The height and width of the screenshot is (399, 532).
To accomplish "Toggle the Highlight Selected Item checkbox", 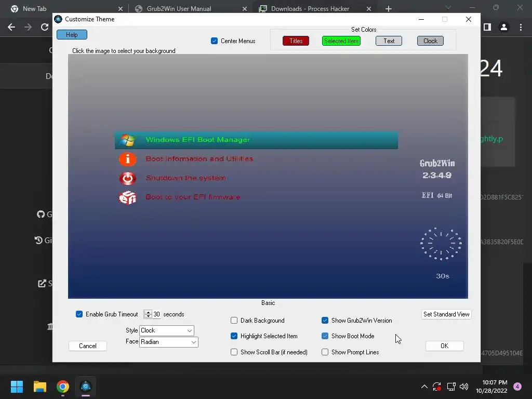I will tap(234, 336).
